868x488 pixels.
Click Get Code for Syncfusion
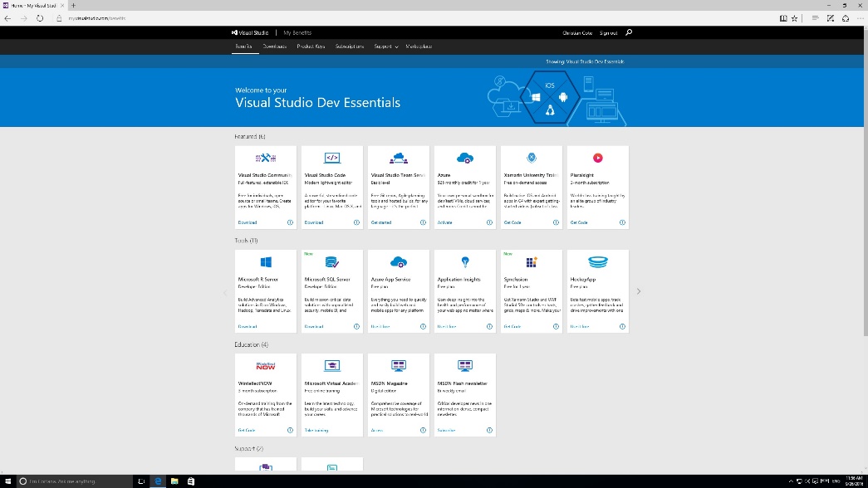coord(512,326)
